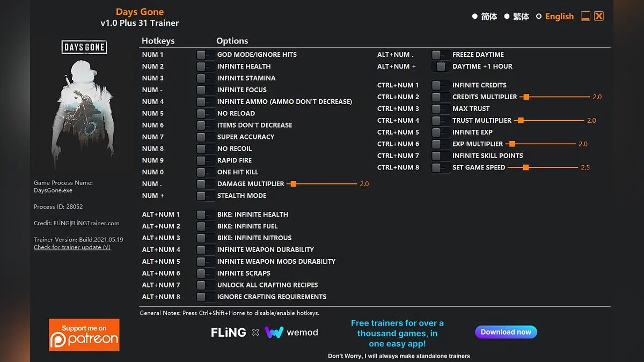Click the EXP Multiplier slider handle

click(x=513, y=144)
